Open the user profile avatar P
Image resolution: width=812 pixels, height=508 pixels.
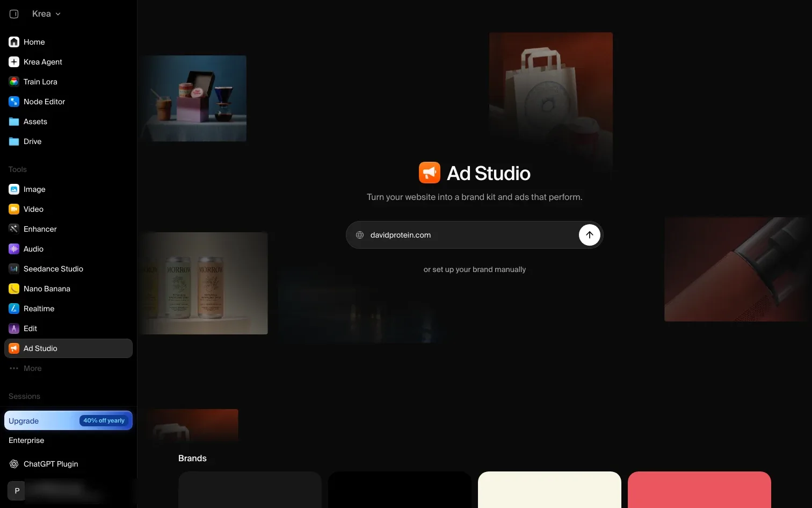tap(17, 491)
